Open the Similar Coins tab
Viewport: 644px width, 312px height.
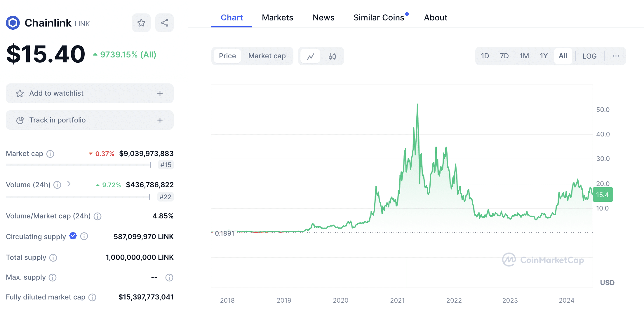point(379,18)
